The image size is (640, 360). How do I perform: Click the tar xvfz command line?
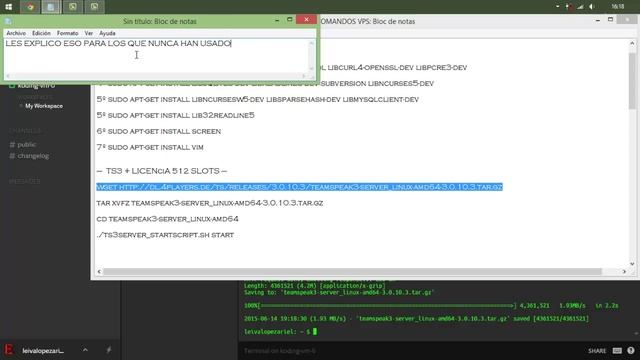[x=210, y=203]
